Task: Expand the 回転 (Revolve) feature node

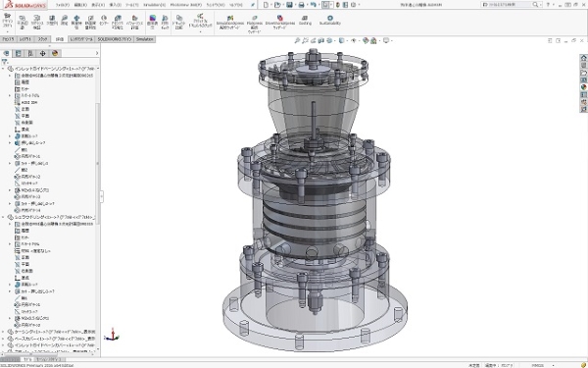Action: coord(10,136)
